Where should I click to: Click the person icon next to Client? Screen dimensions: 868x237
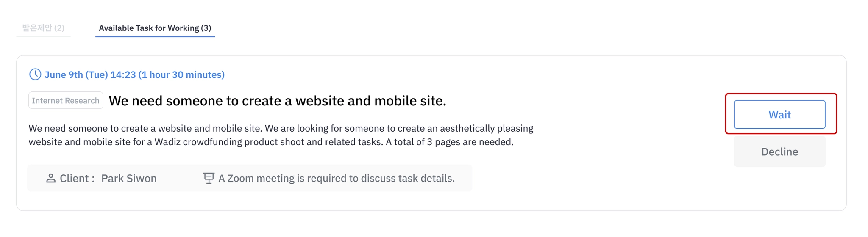tap(51, 178)
